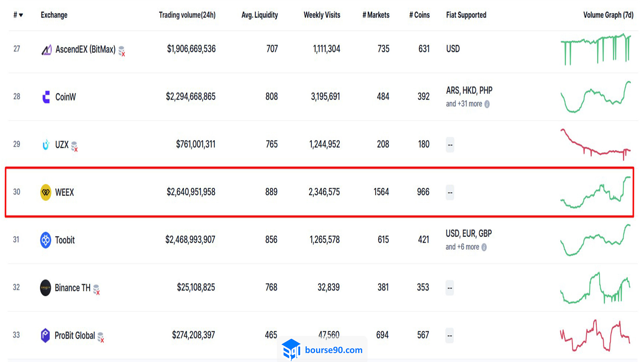Screen dimensions: 644x362
Task: Click the info icon beside +6 more
Action: pyautogui.click(x=484, y=247)
